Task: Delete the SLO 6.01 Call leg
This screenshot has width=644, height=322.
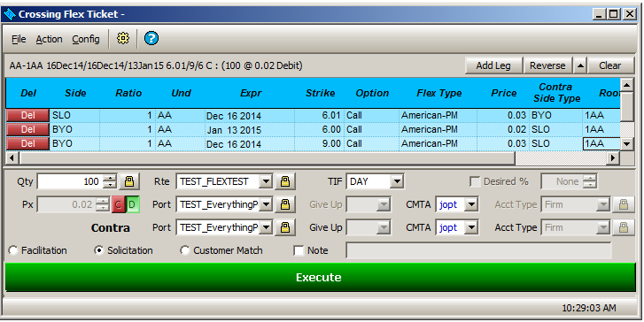Action: (x=27, y=115)
